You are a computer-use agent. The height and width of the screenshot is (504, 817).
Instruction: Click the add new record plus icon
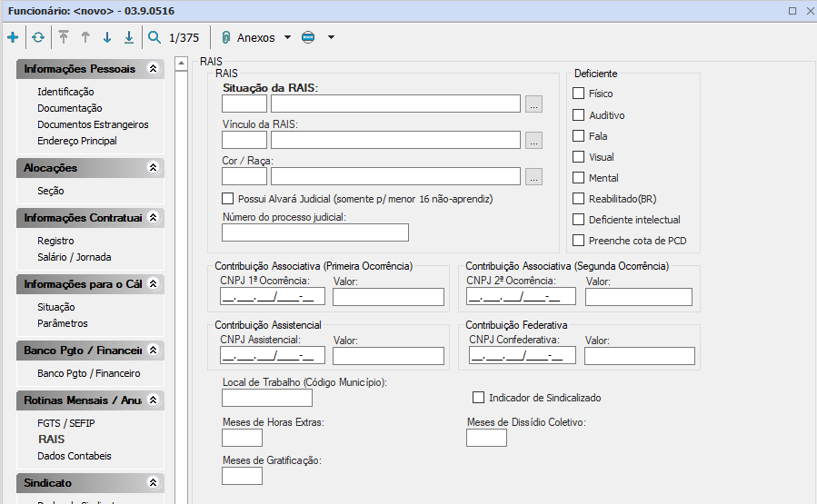click(13, 38)
